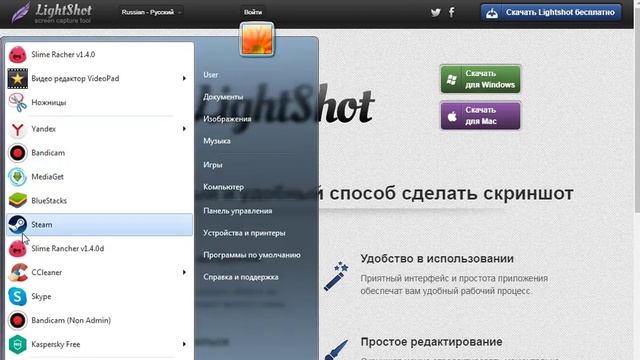
Task: Click the Удобство в использовании heading
Action: tap(437, 259)
